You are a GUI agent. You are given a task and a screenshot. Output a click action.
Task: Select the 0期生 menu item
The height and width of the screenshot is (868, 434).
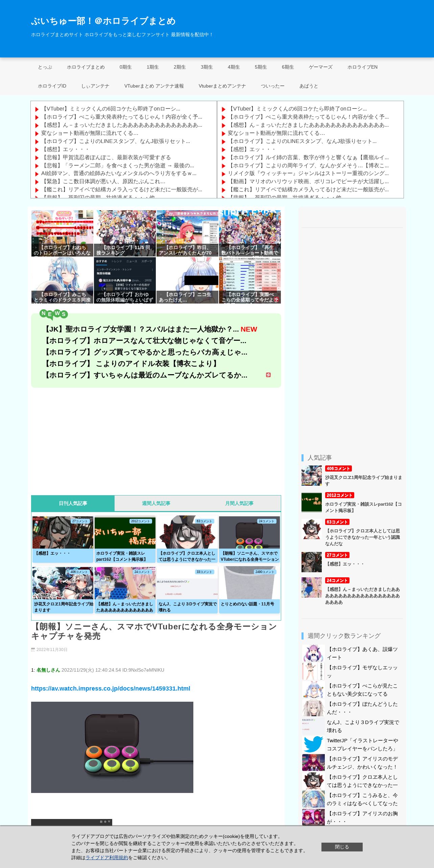point(126,67)
